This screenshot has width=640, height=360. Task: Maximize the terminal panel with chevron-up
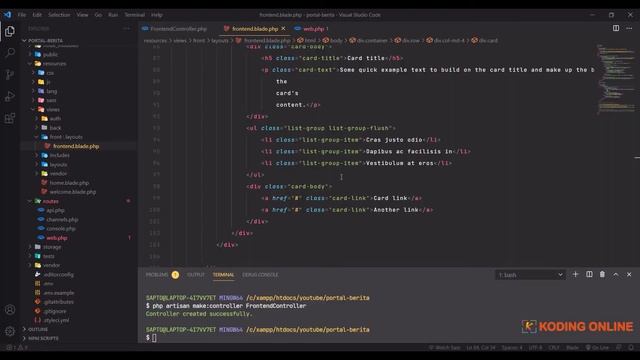616,274
